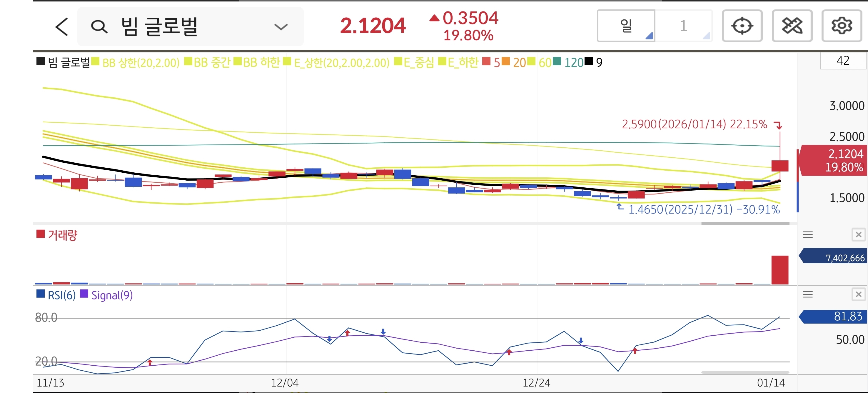
Task: Click the RSI(6) blue legend swatch
Action: pos(41,294)
